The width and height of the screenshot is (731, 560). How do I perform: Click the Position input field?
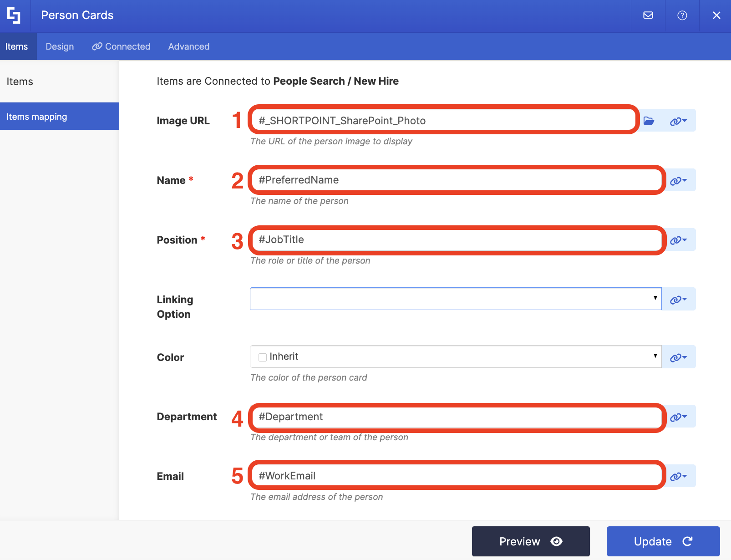point(457,239)
